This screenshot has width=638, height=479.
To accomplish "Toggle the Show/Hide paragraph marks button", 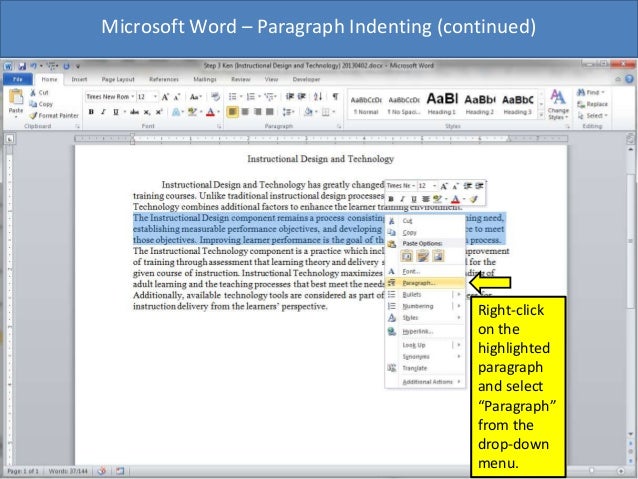I will pos(335,96).
